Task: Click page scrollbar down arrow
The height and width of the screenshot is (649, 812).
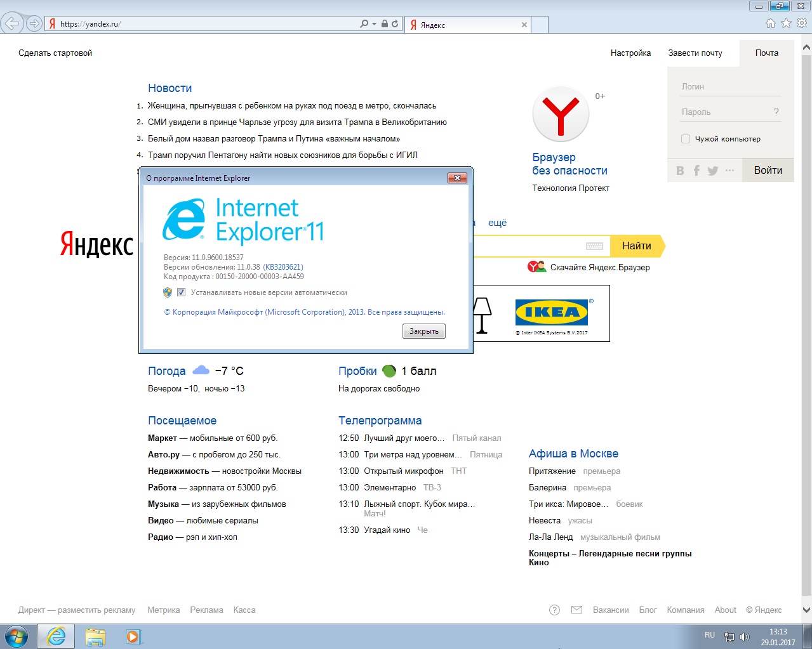Action: (806, 610)
